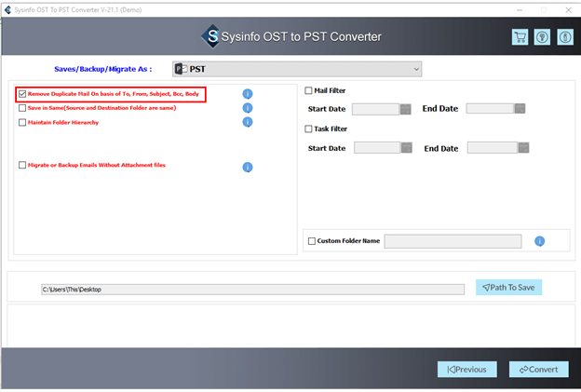Uncheck Remove Duplicate Mail checkbox
The height and width of the screenshot is (392, 581).
[x=22, y=94]
